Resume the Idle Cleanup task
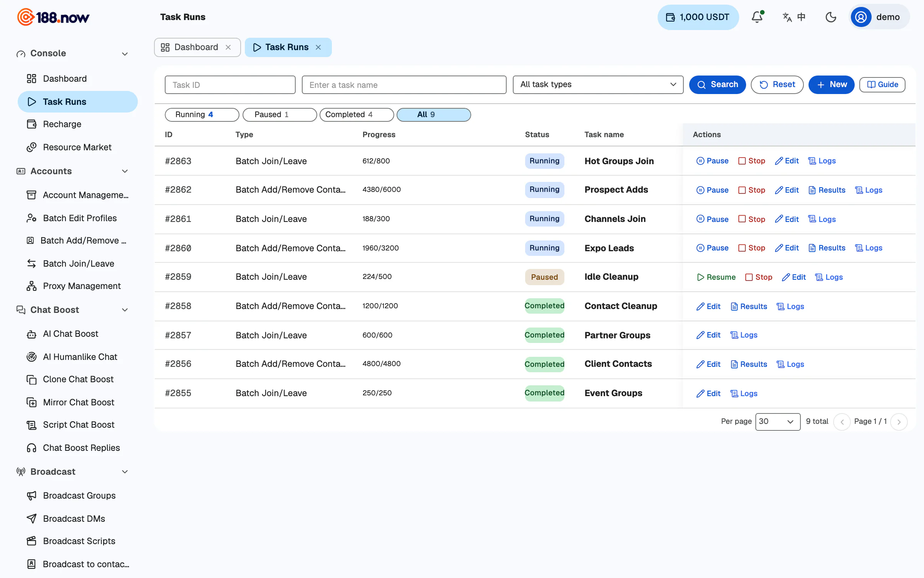This screenshot has width=924, height=578. [716, 277]
